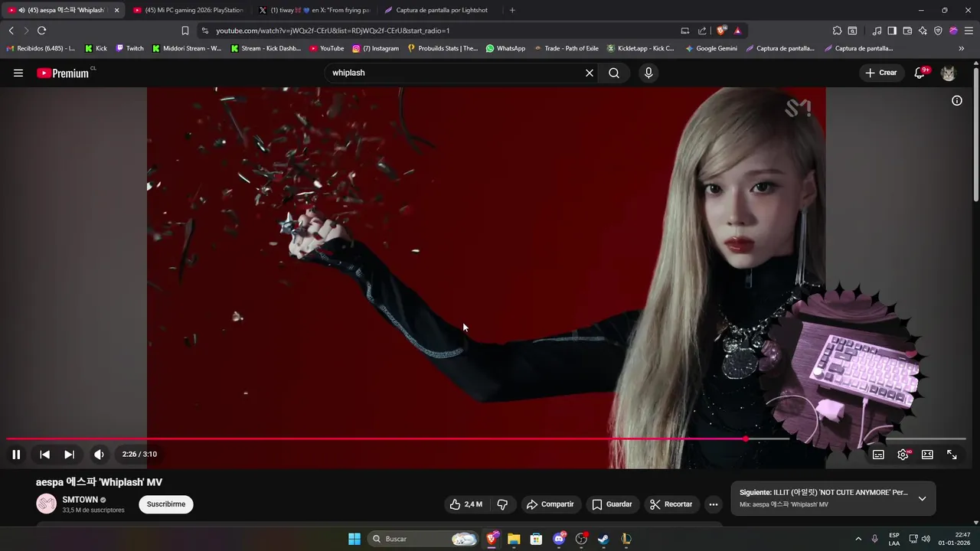Toggle the Brave sidebar panel
The image size is (980, 551).
click(x=892, y=31)
